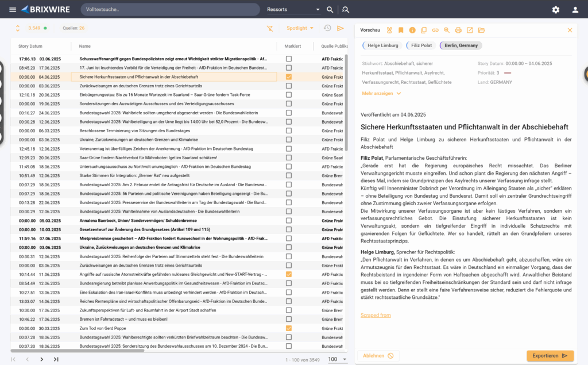Click the settings gear in the top bar
The image size is (588, 365).
(x=556, y=9)
